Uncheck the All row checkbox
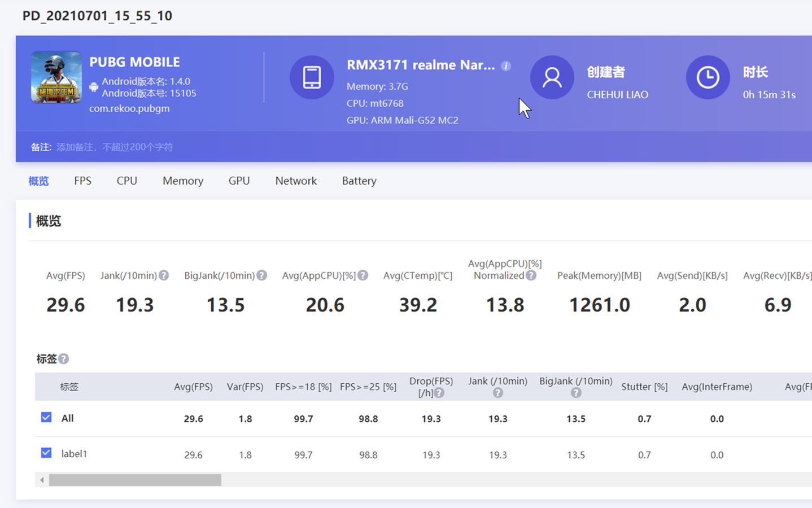The width and height of the screenshot is (812, 508). click(46, 418)
